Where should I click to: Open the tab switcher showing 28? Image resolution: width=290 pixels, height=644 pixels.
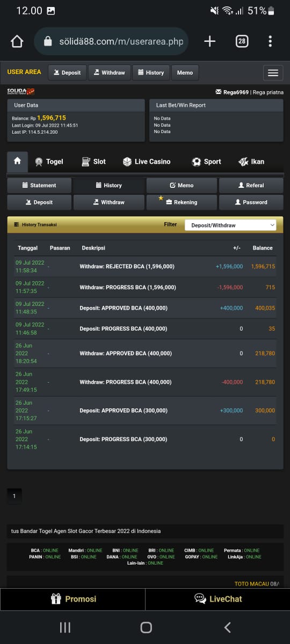click(x=242, y=42)
